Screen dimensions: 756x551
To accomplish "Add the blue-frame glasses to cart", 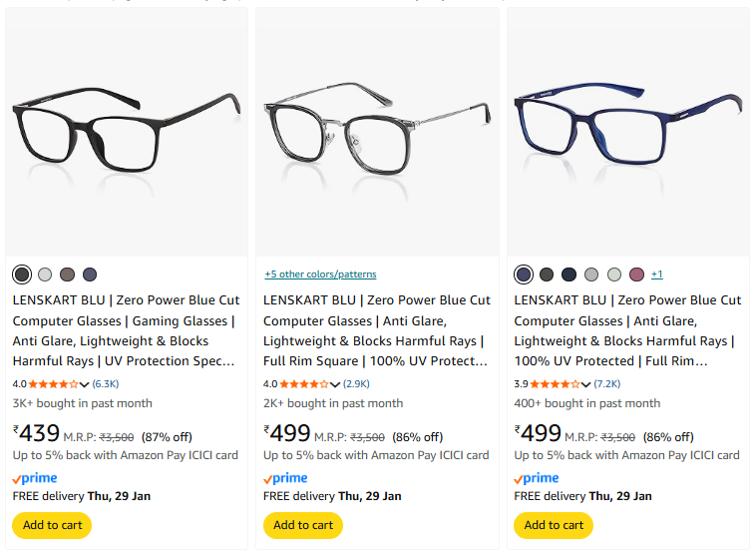I will click(554, 525).
